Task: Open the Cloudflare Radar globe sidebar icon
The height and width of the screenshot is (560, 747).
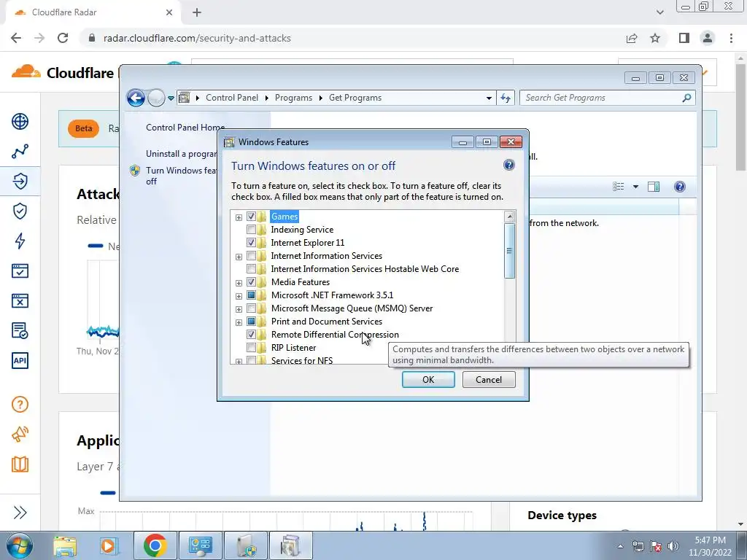Action: click(20, 122)
